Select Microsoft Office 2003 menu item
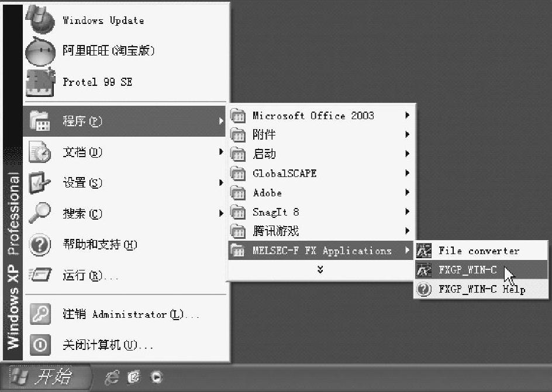Image resolution: width=552 pixels, height=392 pixels. click(320, 115)
